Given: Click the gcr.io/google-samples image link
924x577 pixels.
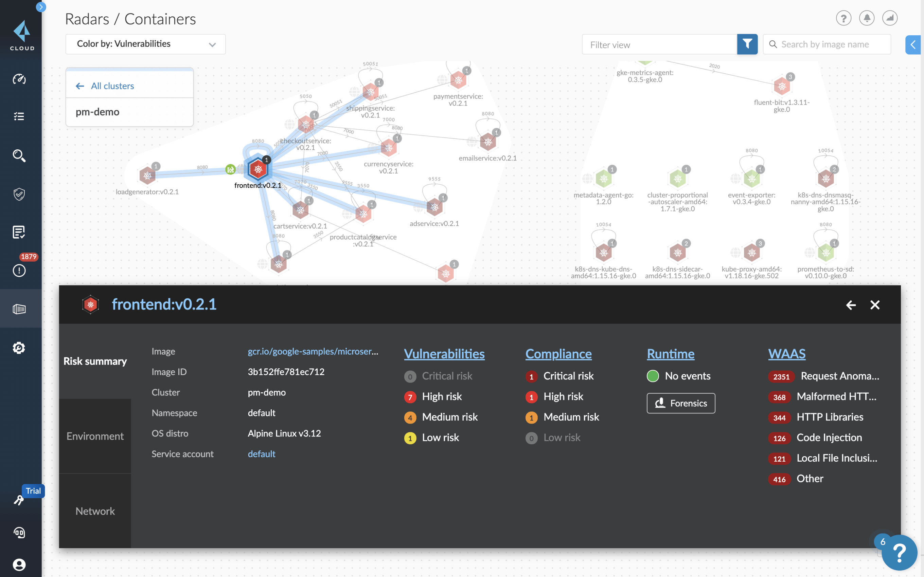Looking at the screenshot, I should [313, 350].
